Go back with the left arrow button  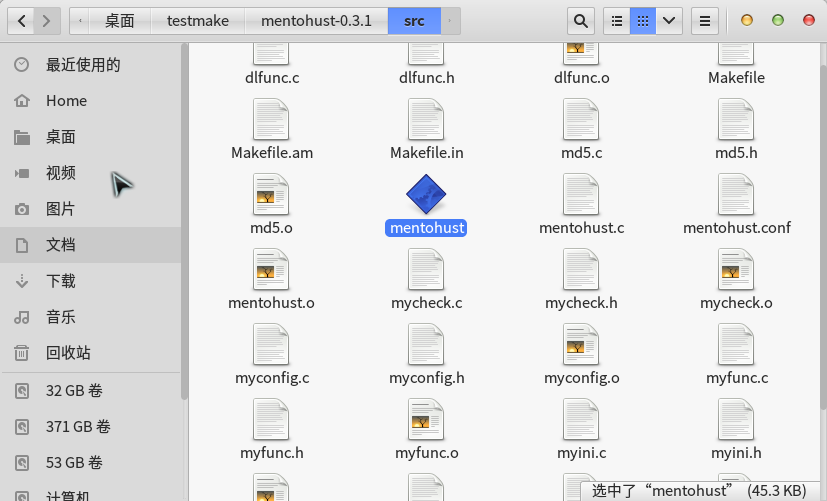click(x=21, y=21)
